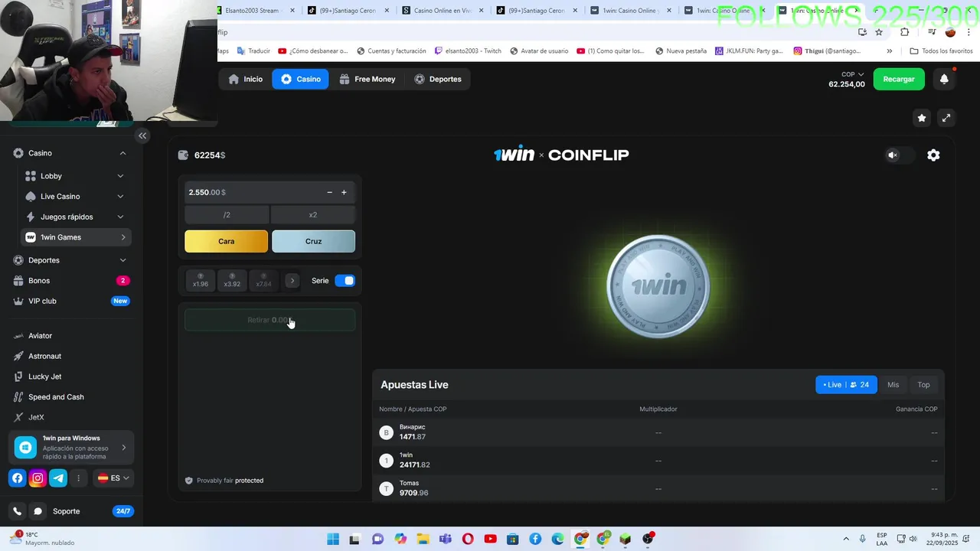Open 1win Facebook page icon
The image size is (980, 551).
pyautogui.click(x=17, y=478)
